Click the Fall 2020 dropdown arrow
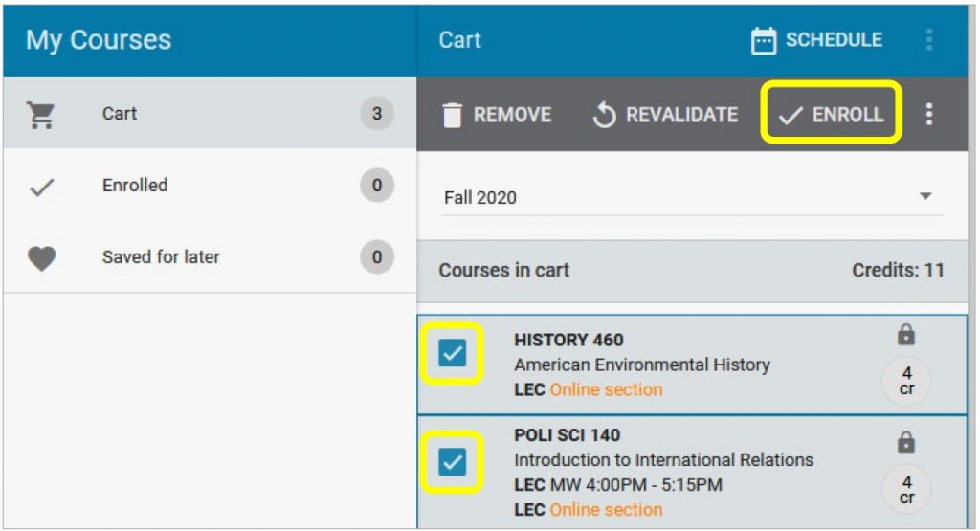 [925, 196]
